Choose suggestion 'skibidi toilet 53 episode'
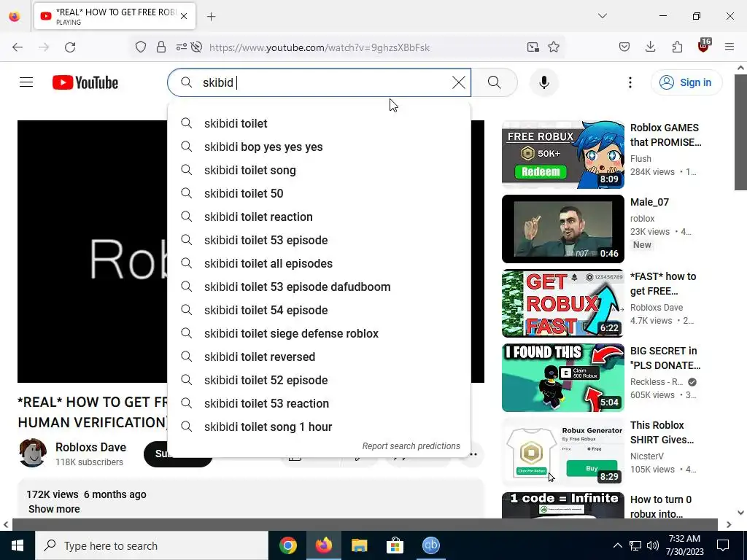747x560 pixels. point(320,240)
